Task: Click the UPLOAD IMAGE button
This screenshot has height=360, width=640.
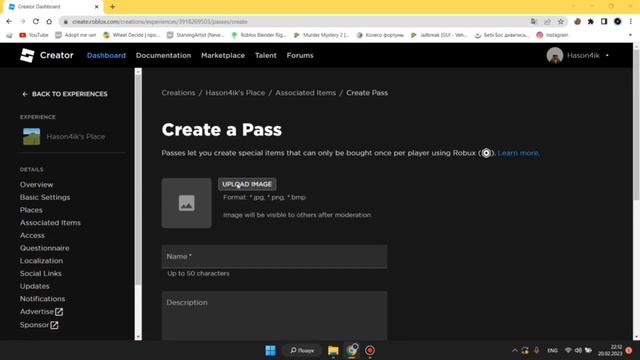Action: tap(247, 184)
